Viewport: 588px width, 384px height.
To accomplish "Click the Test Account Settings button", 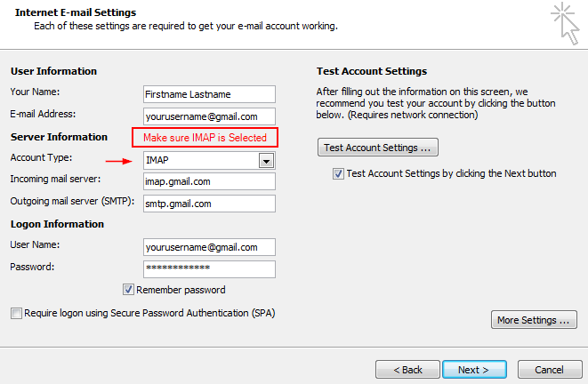I will coord(378,148).
